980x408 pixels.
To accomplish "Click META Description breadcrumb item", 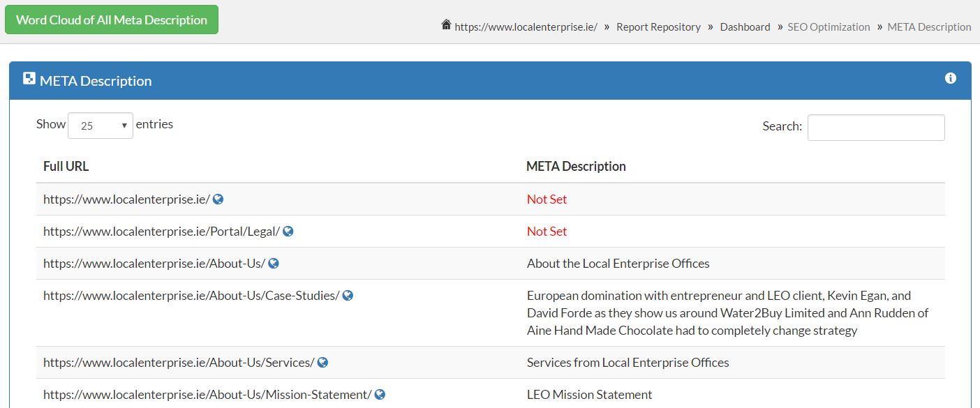I will tap(929, 27).
